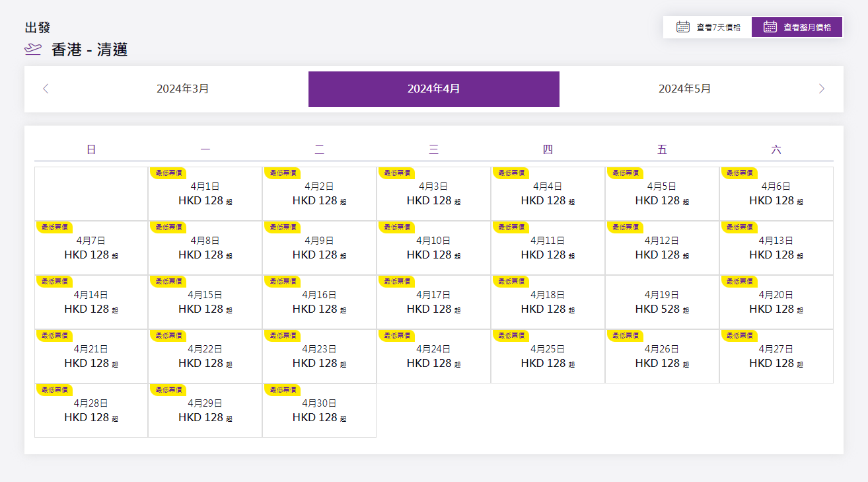Click calendar icon beside 查看整月價格
The height and width of the screenshot is (482, 868).
point(770,27)
